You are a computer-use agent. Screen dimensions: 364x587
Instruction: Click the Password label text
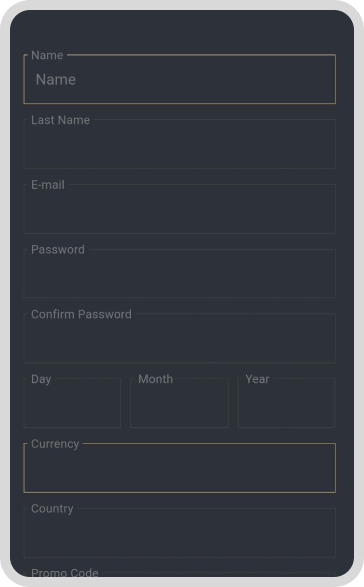(58, 250)
